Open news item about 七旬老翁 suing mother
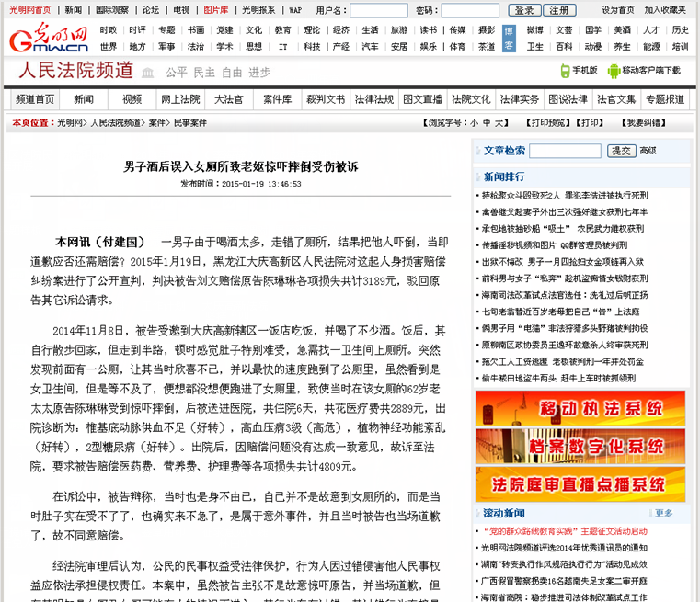The width and height of the screenshot is (700, 602). pos(560,312)
